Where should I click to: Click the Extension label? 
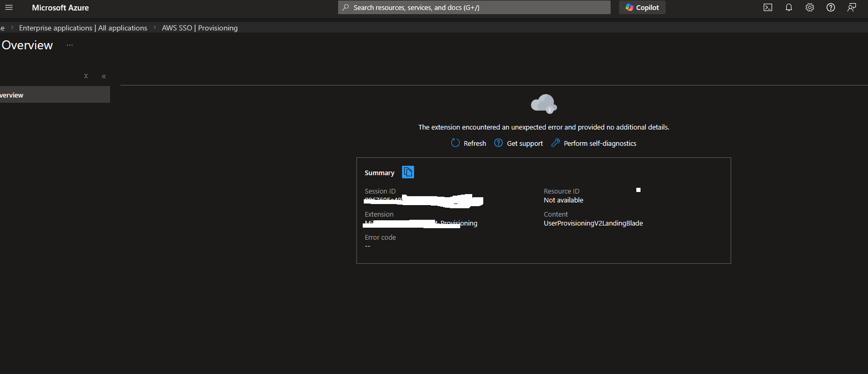379,215
